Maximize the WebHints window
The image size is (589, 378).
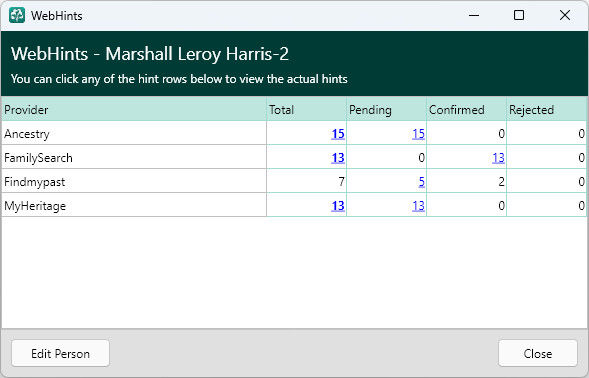pyautogui.click(x=519, y=15)
